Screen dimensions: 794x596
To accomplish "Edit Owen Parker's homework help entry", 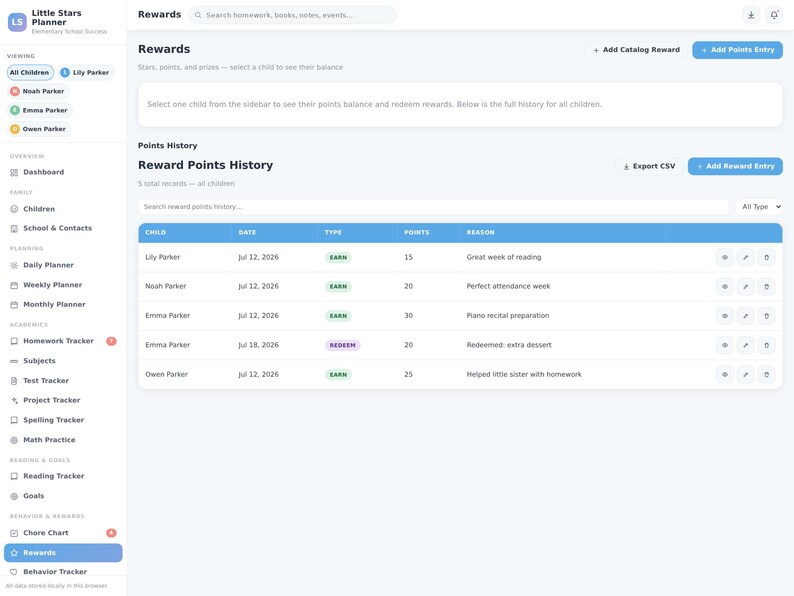I will [745, 375].
